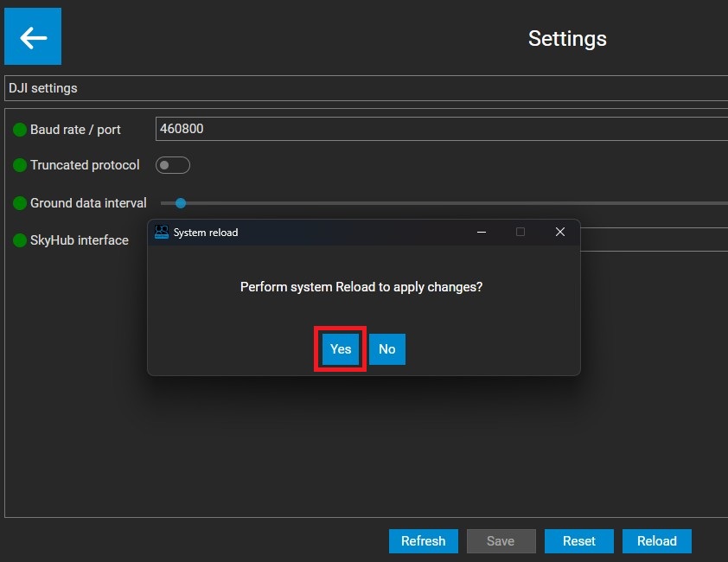Go back using the arrow button
This screenshot has width=728, height=562.
[x=33, y=36]
